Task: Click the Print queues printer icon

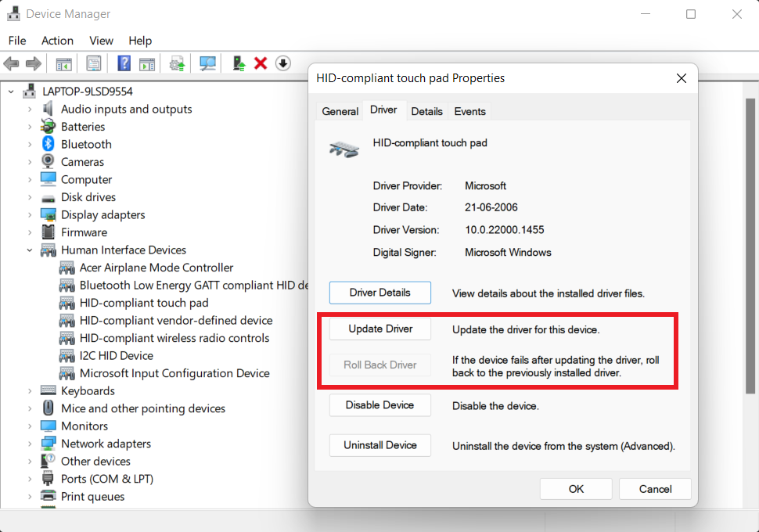Action: click(x=48, y=496)
